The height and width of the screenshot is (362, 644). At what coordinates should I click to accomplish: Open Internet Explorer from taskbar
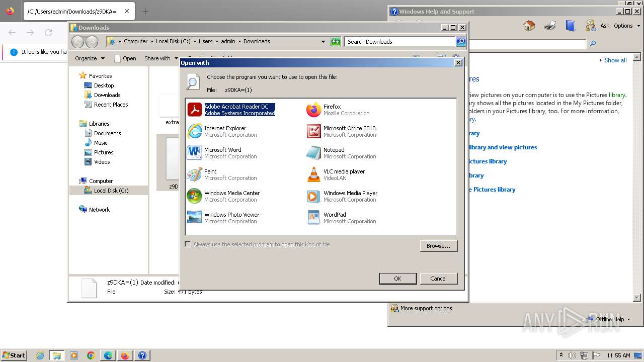click(40, 355)
